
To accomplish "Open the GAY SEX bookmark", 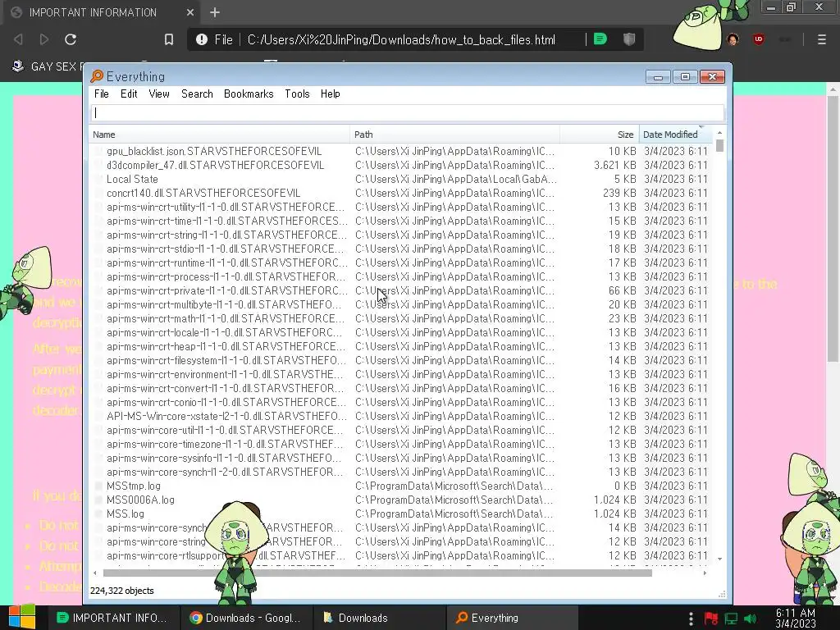I will tap(47, 66).
